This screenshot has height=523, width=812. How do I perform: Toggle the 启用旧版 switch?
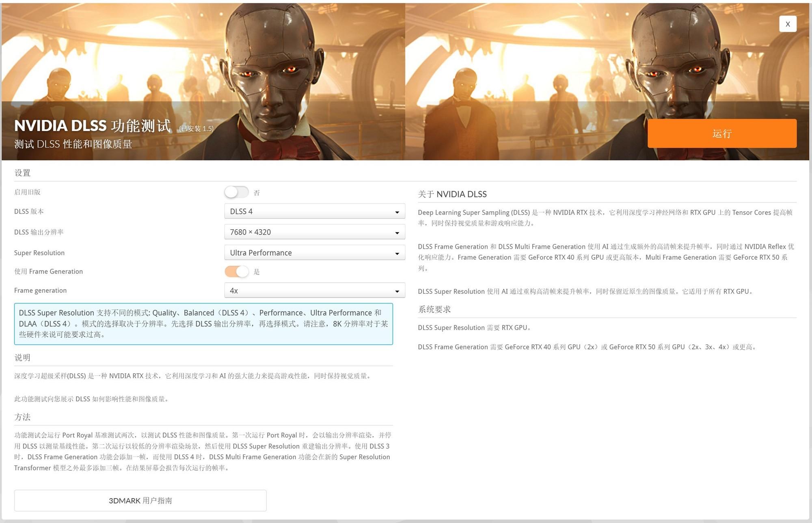coord(236,192)
